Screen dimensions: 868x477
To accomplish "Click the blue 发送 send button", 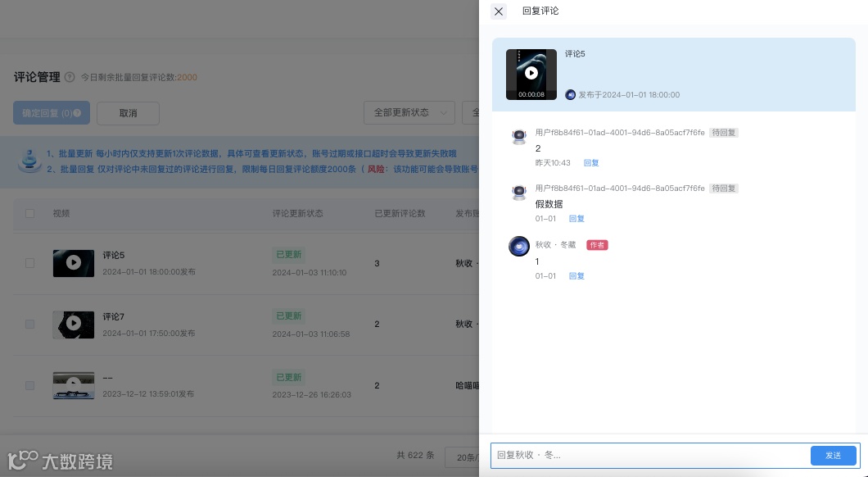I will point(833,456).
